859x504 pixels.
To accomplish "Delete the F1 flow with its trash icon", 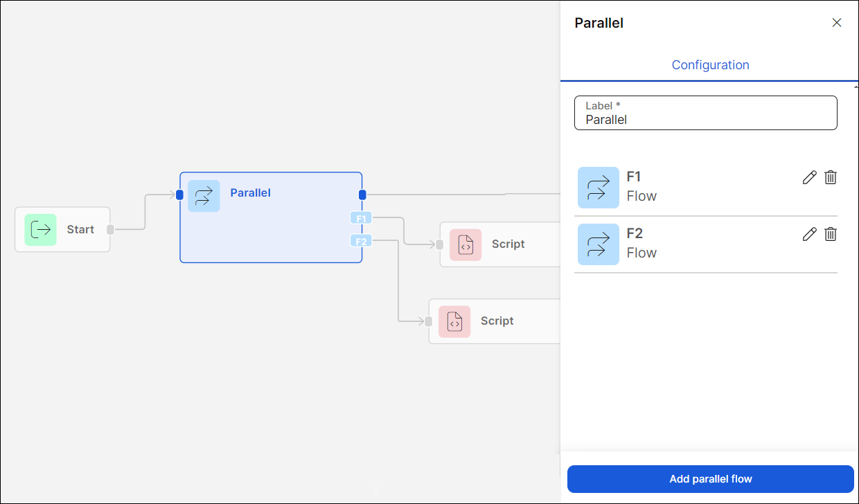I will pyautogui.click(x=831, y=177).
